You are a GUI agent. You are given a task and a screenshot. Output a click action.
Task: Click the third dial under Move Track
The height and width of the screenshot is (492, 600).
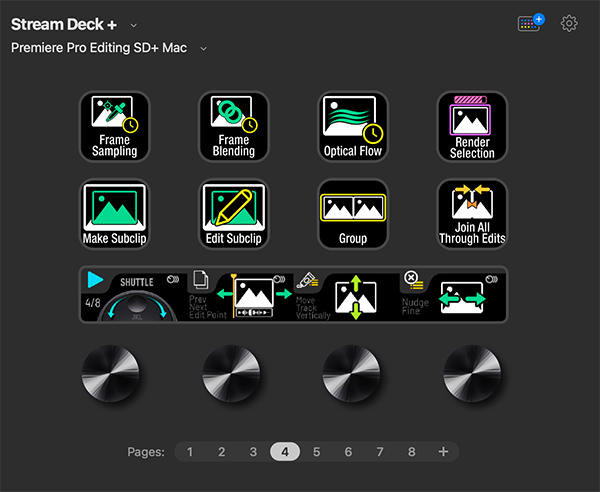(x=351, y=373)
